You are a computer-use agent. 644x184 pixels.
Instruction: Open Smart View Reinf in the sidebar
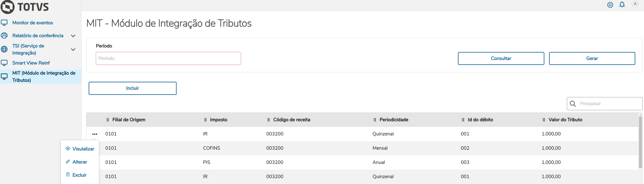pos(31,63)
